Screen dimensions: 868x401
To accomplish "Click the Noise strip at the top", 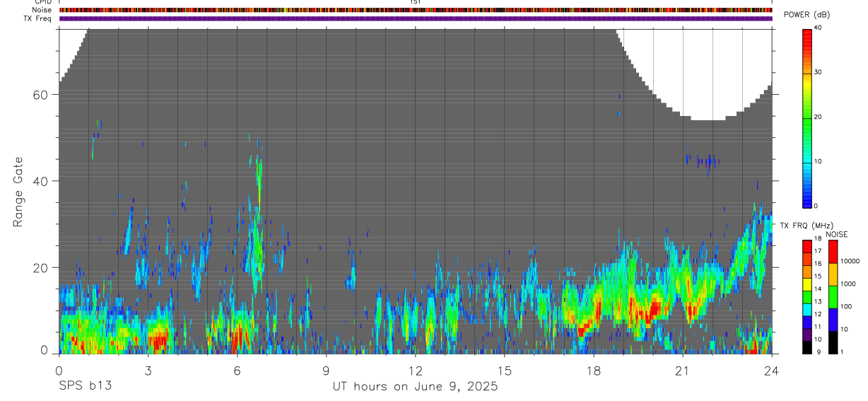I will coord(416,10).
